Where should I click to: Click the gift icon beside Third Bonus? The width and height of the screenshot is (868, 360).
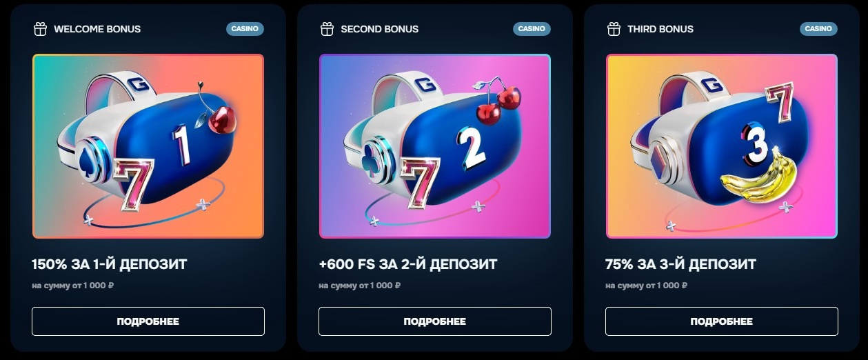pos(614,29)
